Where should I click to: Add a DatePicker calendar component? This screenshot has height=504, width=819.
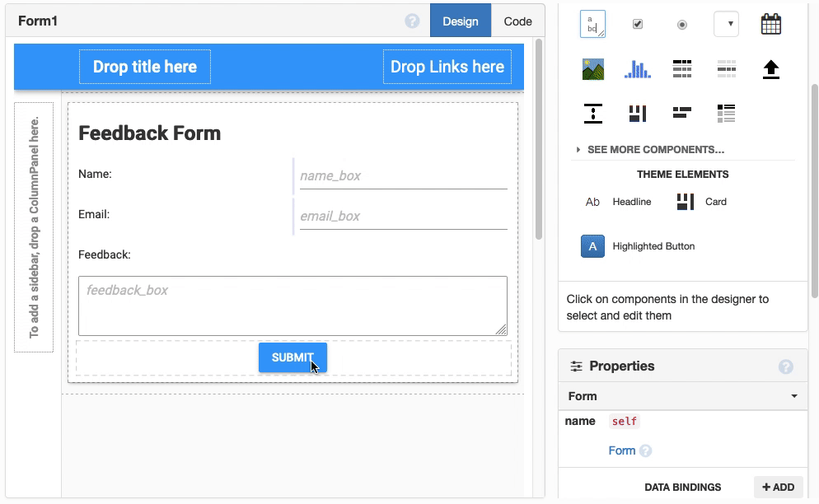pos(770,23)
